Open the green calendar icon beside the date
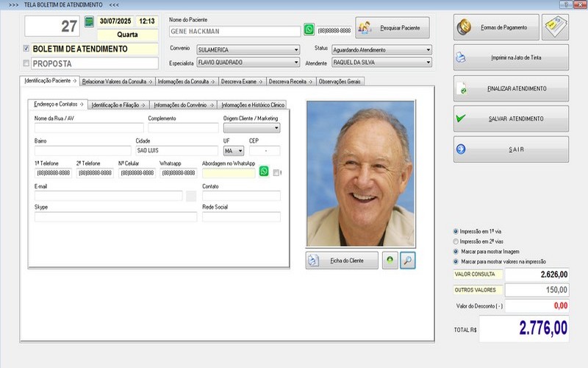Viewport: 588px width, 368px height. click(89, 21)
